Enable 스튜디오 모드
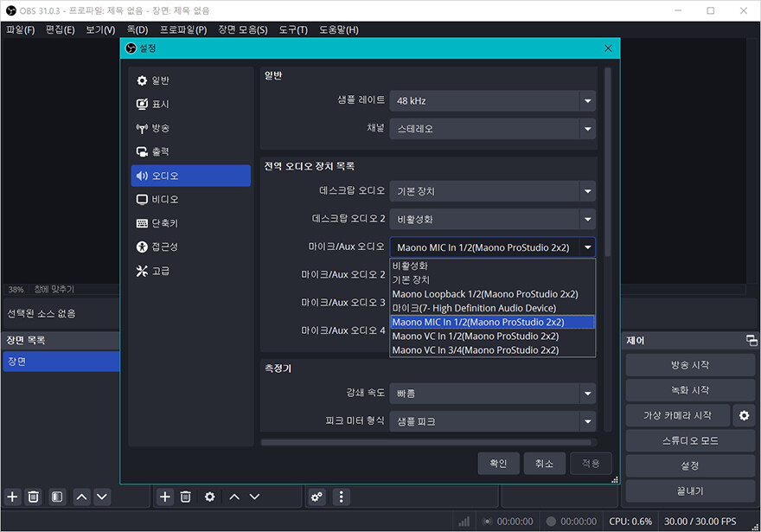Screen dimensions: 761x532 689,440
